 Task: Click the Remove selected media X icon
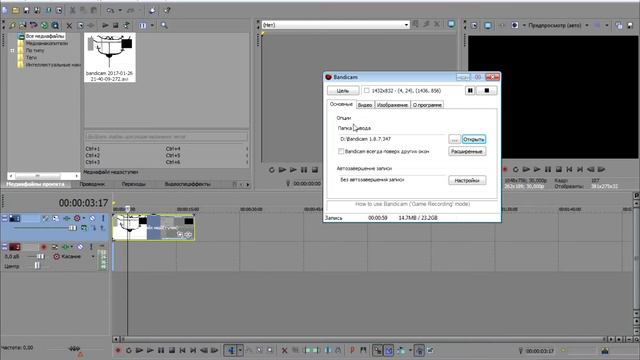pyautogui.click(x=69, y=26)
